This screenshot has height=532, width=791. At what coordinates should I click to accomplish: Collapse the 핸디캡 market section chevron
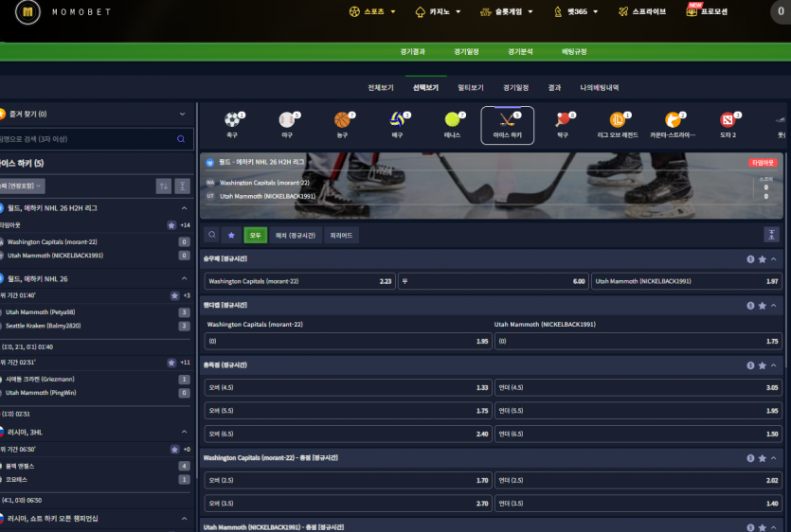[x=773, y=306]
